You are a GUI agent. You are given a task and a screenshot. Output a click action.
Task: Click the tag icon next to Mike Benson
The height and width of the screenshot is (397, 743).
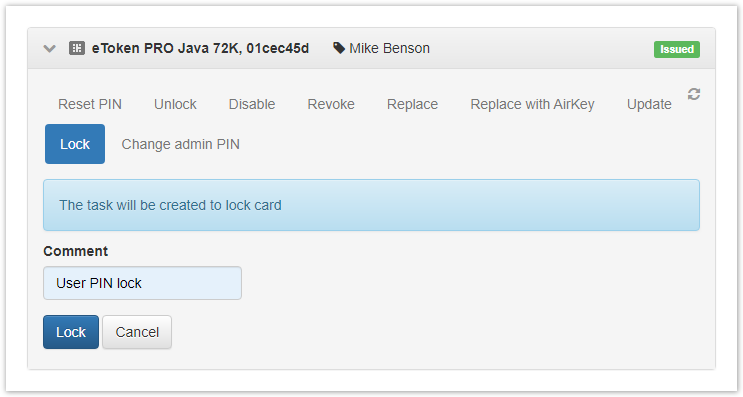point(339,48)
